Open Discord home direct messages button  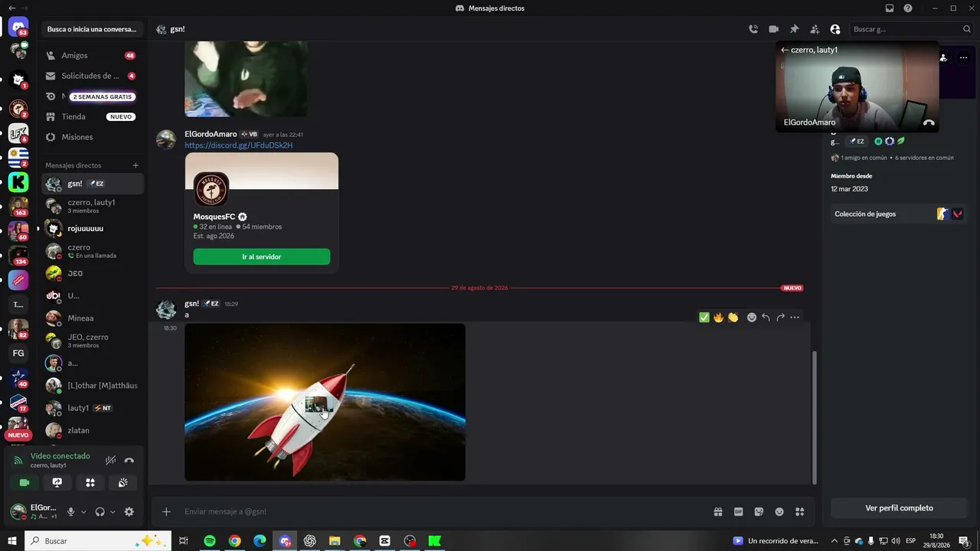18,28
